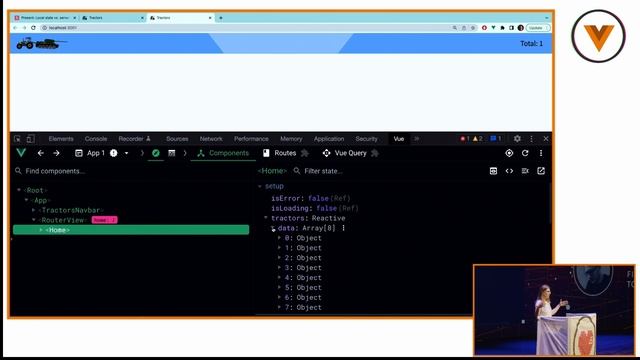The image size is (640, 360).
Task: Expand array item 3: Object
Action: (x=279, y=268)
